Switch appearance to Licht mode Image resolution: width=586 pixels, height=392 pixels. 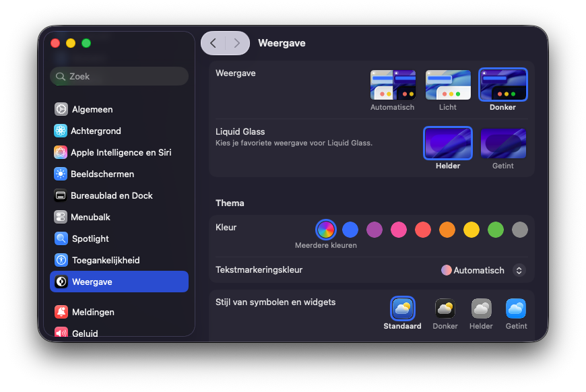click(x=448, y=85)
